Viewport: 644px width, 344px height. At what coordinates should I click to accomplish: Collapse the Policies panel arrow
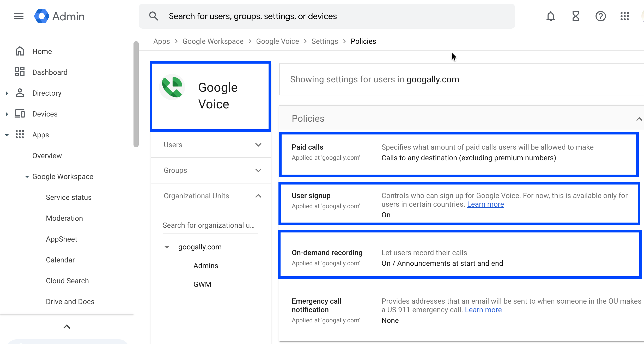pos(639,119)
